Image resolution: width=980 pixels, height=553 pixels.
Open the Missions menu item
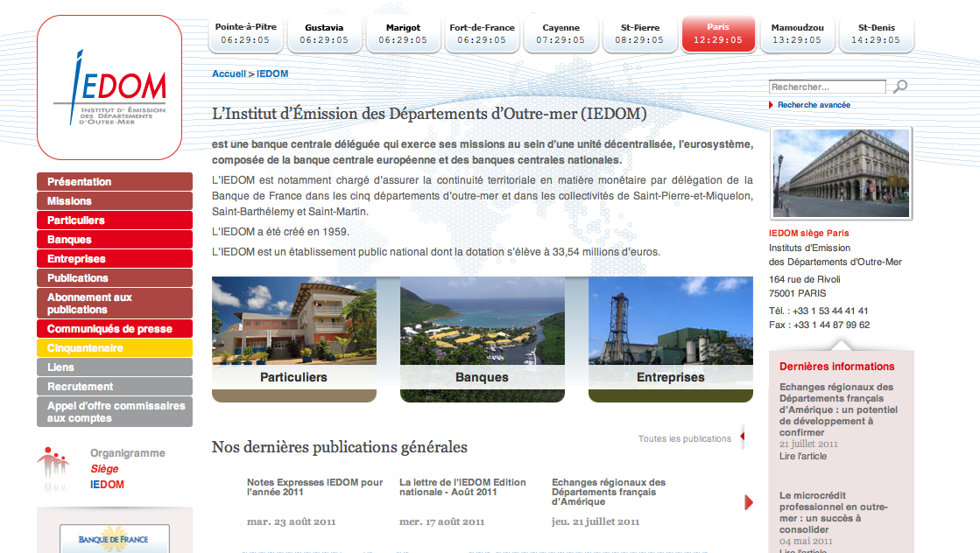coord(115,201)
